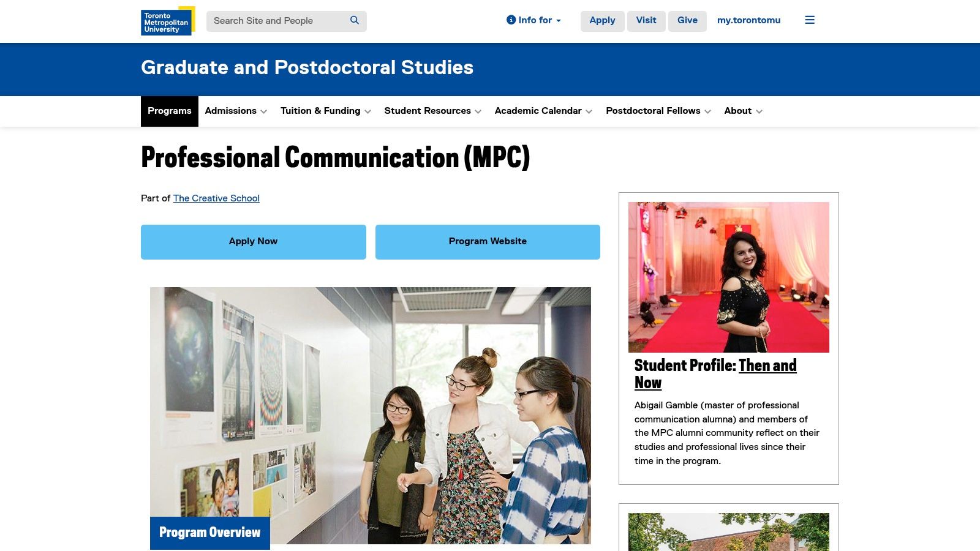Open the Admissions menu item
Viewport: 980px width, 551px height.
click(x=230, y=111)
